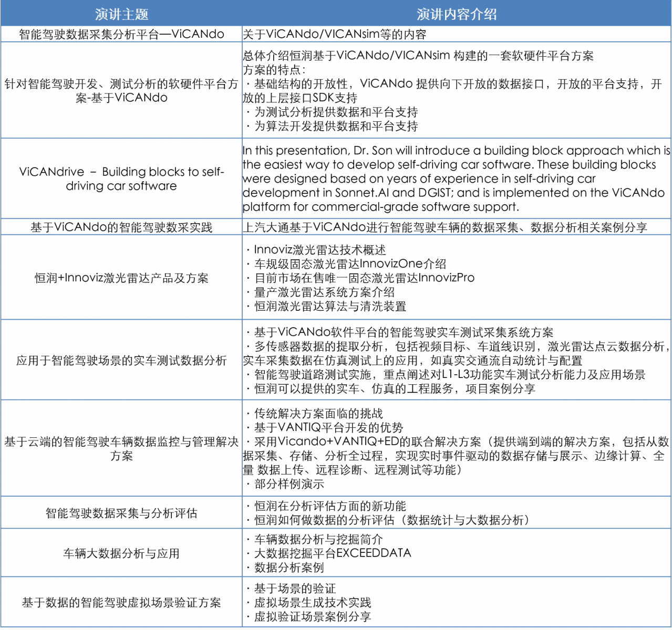672x630 pixels.
Task: Click the bullet "目前市场在售唯一固态激光雷达InnovizPro"
Action: (x=360, y=278)
